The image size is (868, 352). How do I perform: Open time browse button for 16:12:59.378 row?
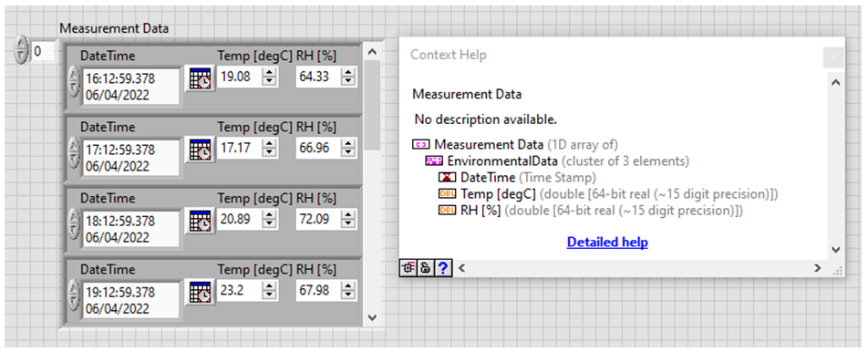[200, 78]
